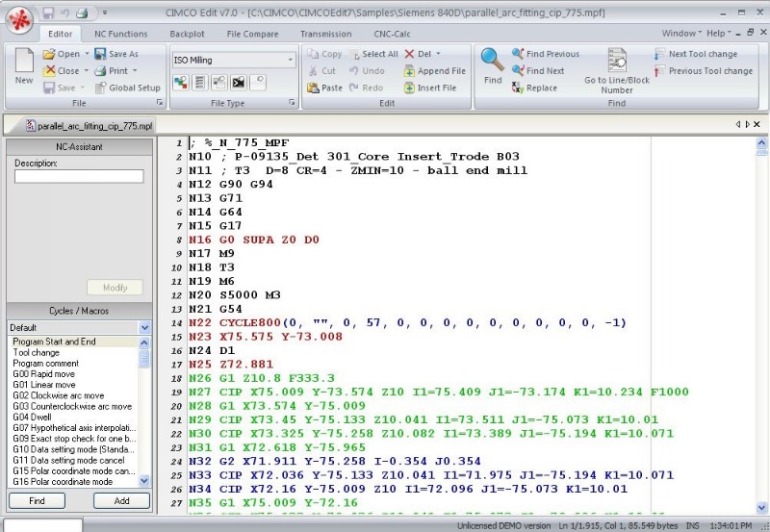
Task: Expand the Del dropdown arrow
Action: [x=438, y=54]
